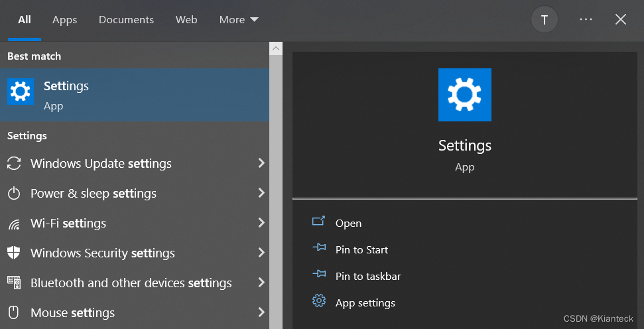Select Bluetooth and other devices settings text

coord(131,283)
